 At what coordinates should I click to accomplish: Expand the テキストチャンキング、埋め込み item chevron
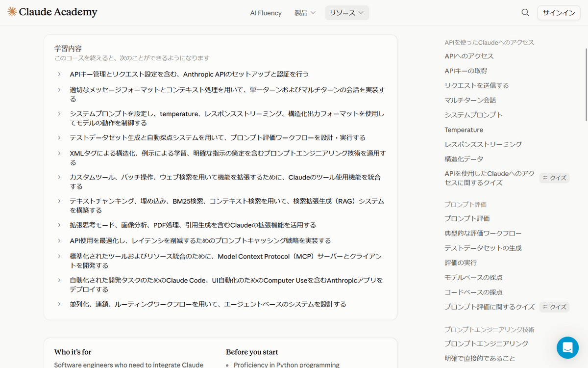tap(59, 201)
